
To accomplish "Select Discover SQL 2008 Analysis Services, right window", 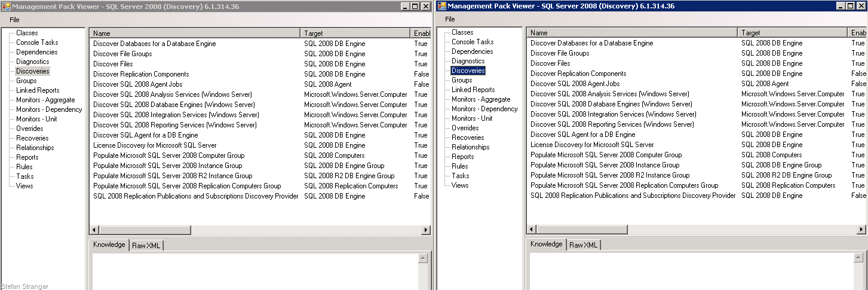I will click(697, 94).
